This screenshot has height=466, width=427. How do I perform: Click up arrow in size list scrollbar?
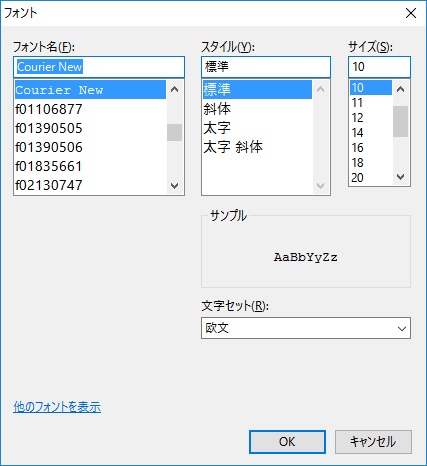coord(400,89)
